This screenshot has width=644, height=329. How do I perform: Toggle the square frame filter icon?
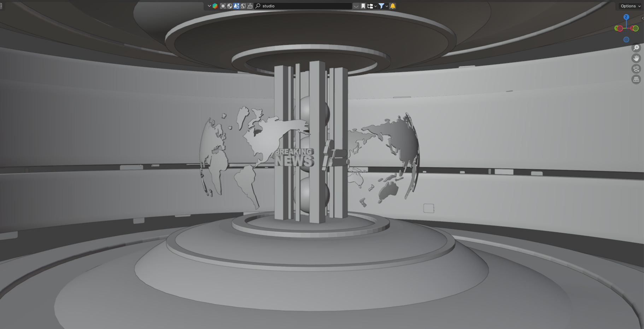click(223, 6)
